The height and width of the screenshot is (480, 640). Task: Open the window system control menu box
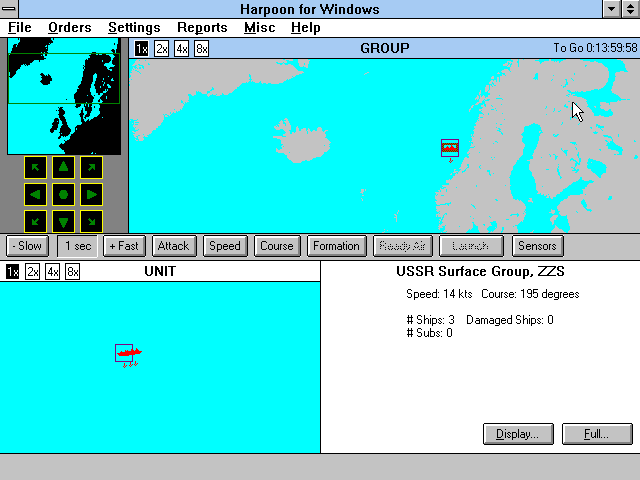(9, 9)
